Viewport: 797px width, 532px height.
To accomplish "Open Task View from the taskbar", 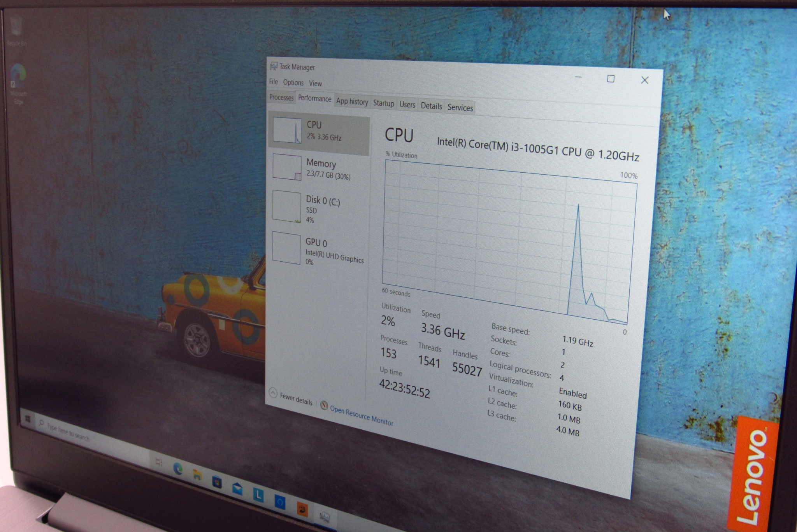I will [158, 462].
